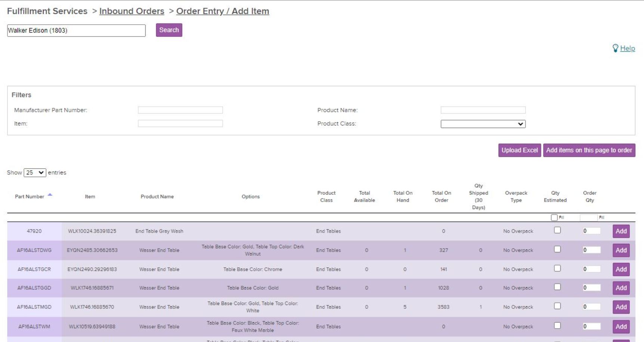Focus the Product Name filter field
Screen dimensions: 644x342
(x=483, y=110)
